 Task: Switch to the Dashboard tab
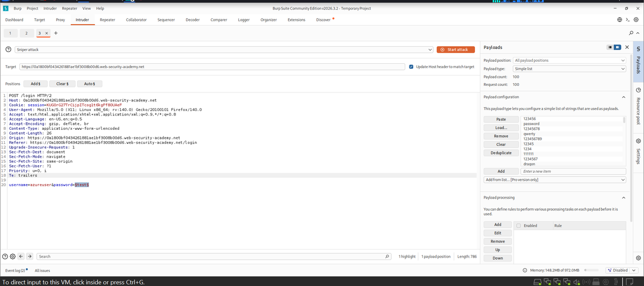point(14,20)
